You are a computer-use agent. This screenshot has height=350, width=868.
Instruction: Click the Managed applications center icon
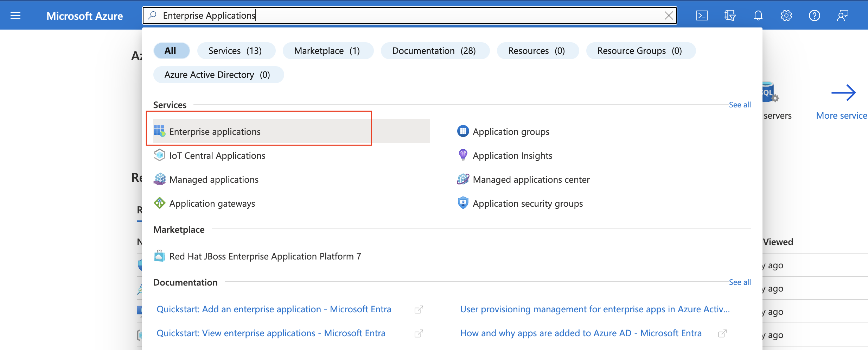pyautogui.click(x=463, y=179)
